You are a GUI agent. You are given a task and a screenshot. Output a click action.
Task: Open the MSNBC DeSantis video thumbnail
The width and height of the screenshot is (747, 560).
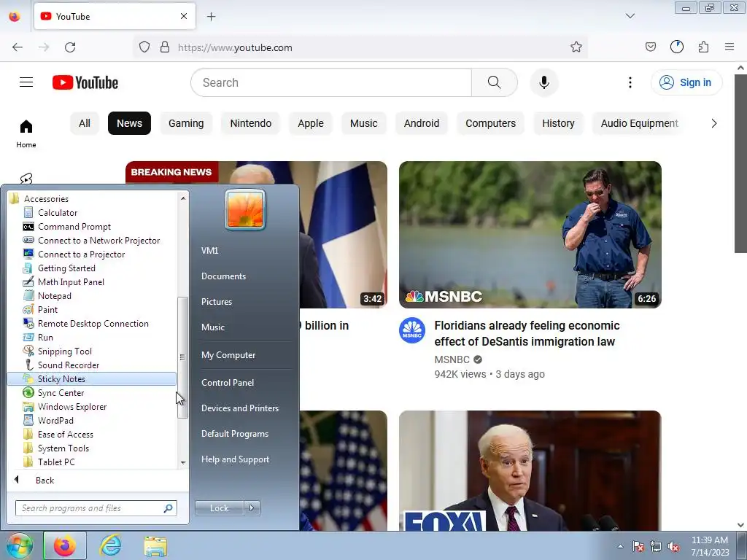[530, 234]
